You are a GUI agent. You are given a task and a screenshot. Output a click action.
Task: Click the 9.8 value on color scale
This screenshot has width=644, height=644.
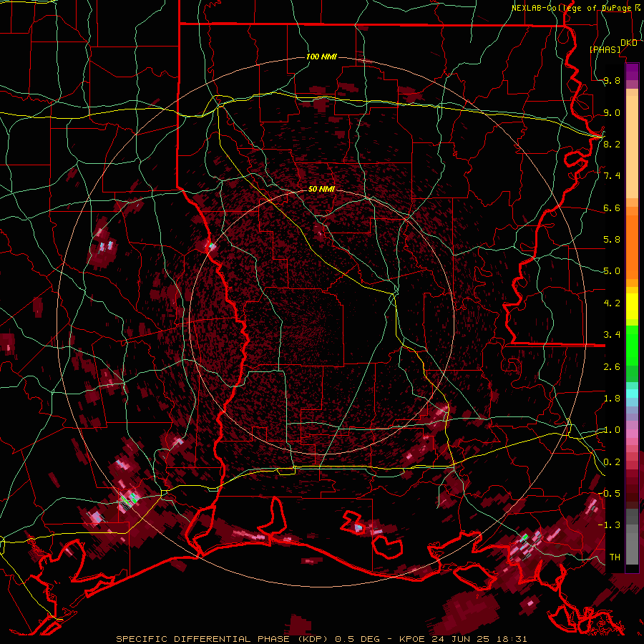coord(612,80)
